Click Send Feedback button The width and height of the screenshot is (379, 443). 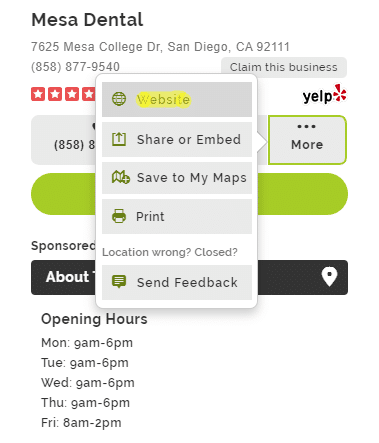pyautogui.click(x=177, y=282)
